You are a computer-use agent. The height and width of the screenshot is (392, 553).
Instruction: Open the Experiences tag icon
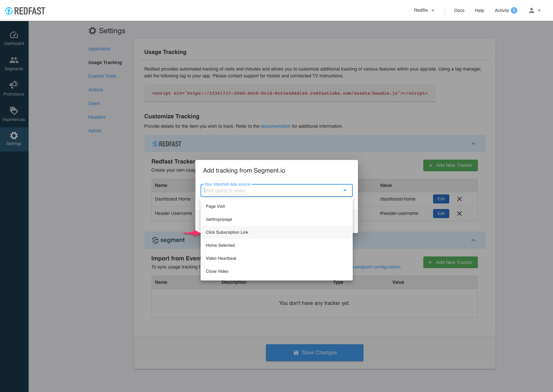(x=14, y=111)
